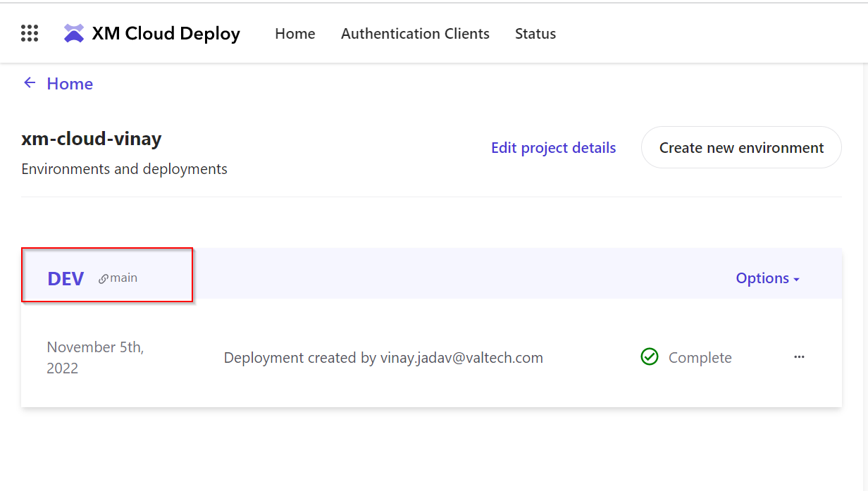Click the Environments and deployments subtitle
This screenshot has width=868, height=491.
click(125, 169)
